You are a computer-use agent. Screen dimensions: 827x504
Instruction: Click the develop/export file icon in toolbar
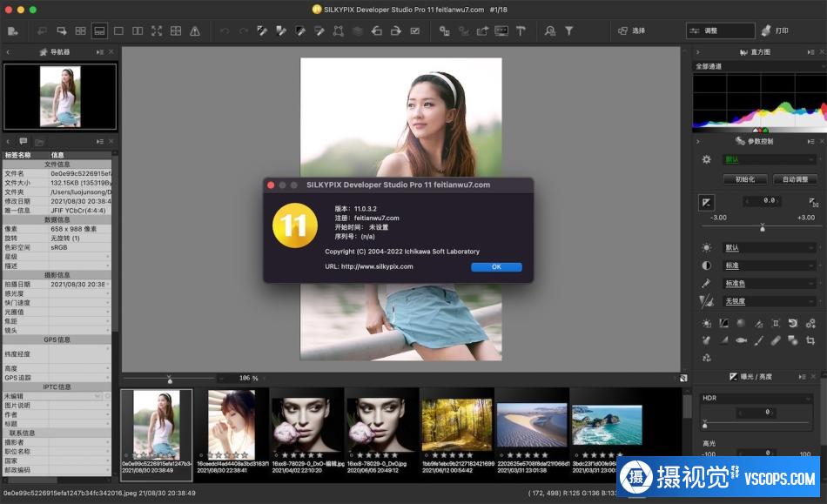click(13, 31)
